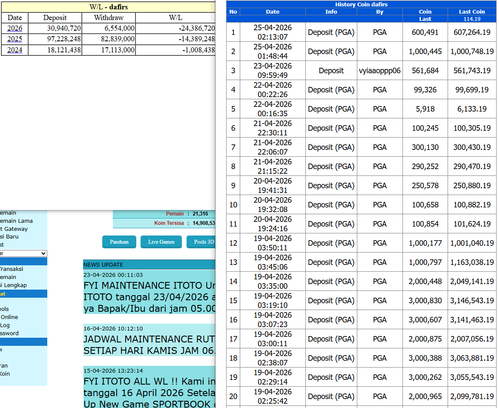Image resolution: width=500 pixels, height=408 pixels.
Task: Click last coin 3,146,543.19 in row 15
Action: [x=472, y=301]
